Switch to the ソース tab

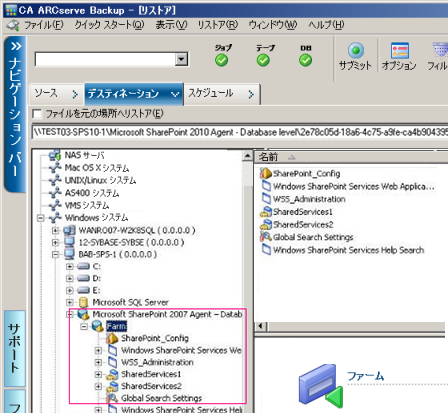pos(57,94)
